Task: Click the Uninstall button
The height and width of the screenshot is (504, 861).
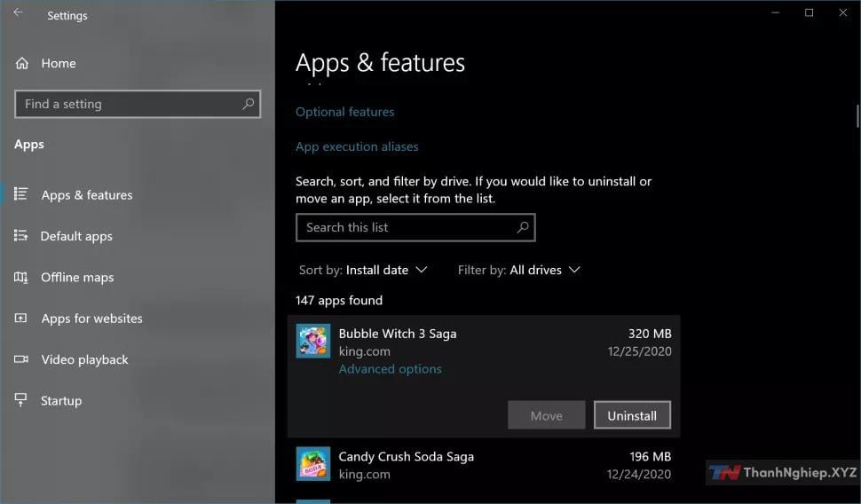Action: 632,415
